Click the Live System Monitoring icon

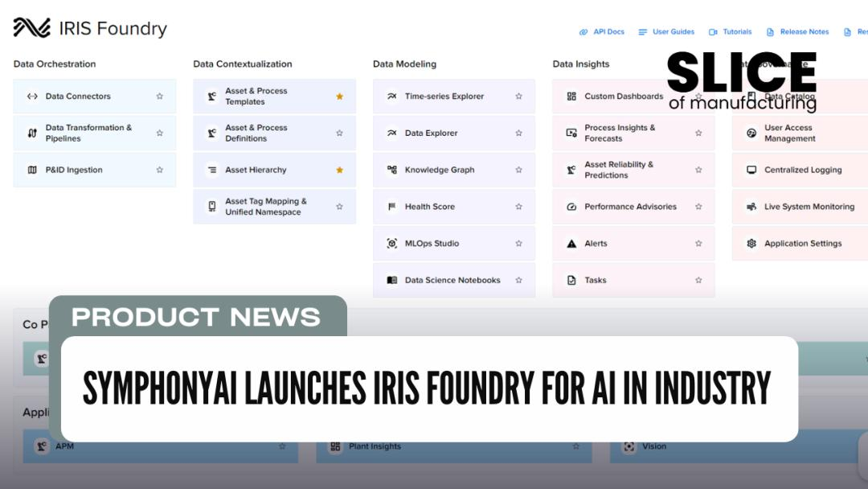[751, 207]
